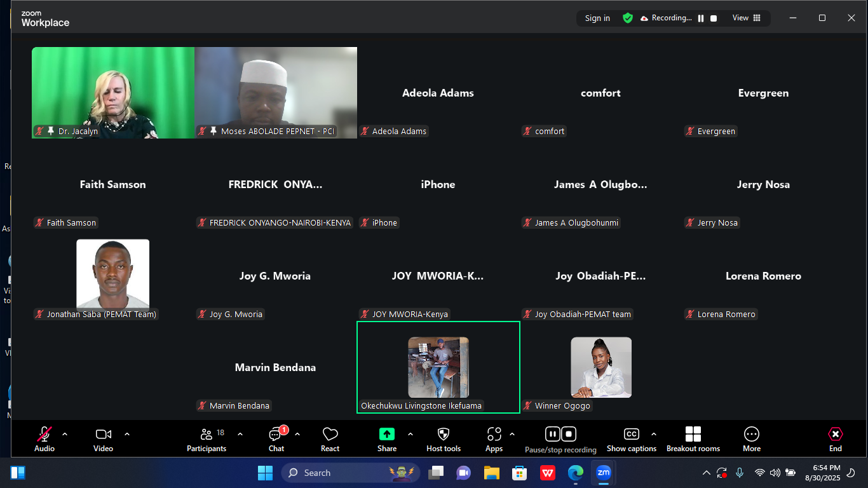Open Breakout rooms

click(693, 439)
